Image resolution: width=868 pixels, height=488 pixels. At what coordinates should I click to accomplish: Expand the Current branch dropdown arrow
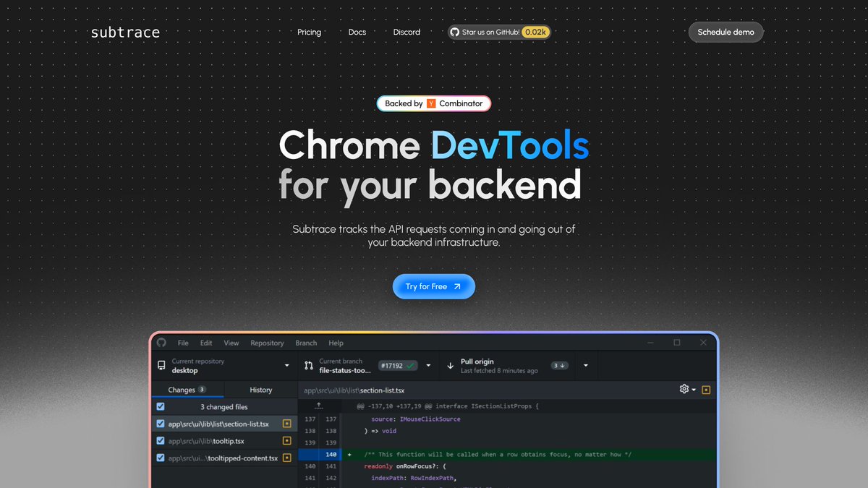pos(428,366)
